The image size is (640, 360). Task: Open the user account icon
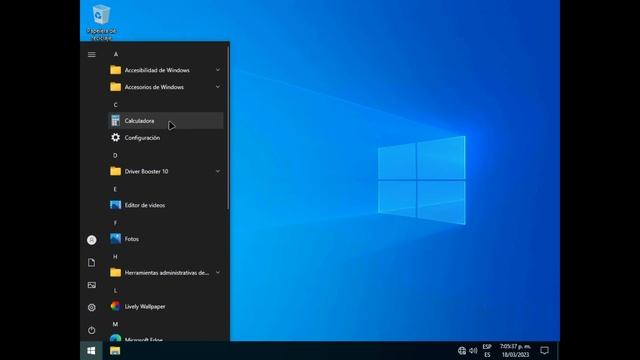(x=91, y=240)
